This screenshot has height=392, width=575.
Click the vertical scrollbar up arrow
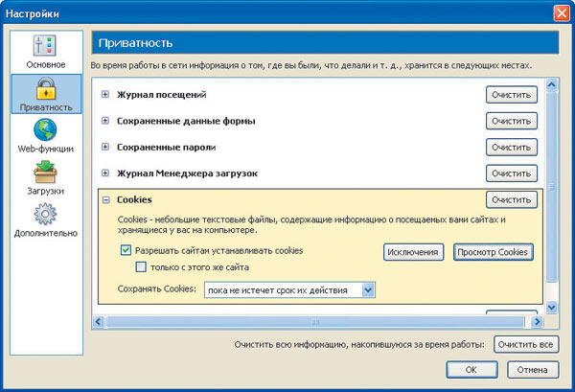pyautogui.click(x=552, y=85)
